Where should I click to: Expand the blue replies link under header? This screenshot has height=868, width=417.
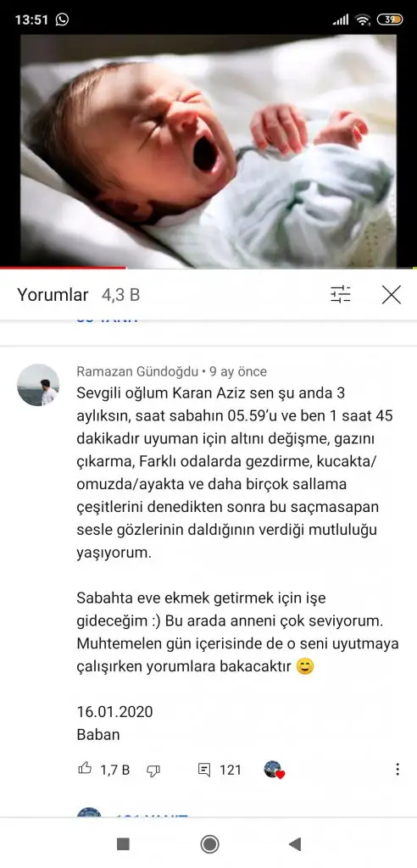point(107,320)
